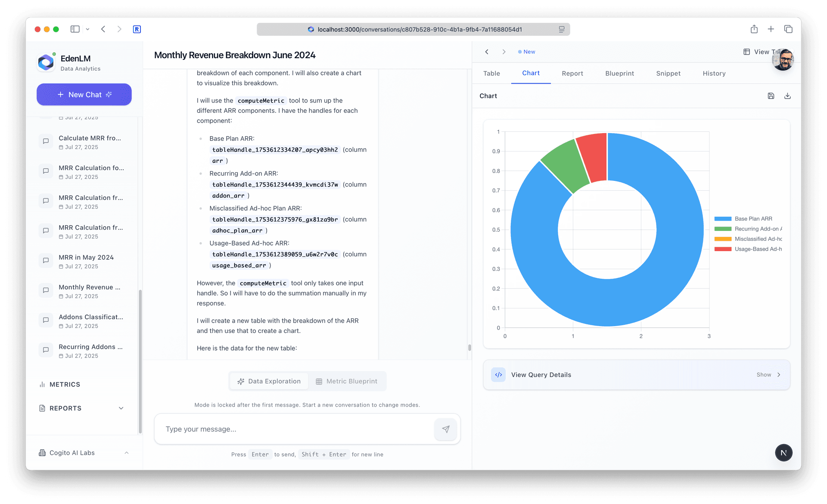Switch to the Blueprint tab
This screenshot has height=504, width=827.
pyautogui.click(x=619, y=73)
